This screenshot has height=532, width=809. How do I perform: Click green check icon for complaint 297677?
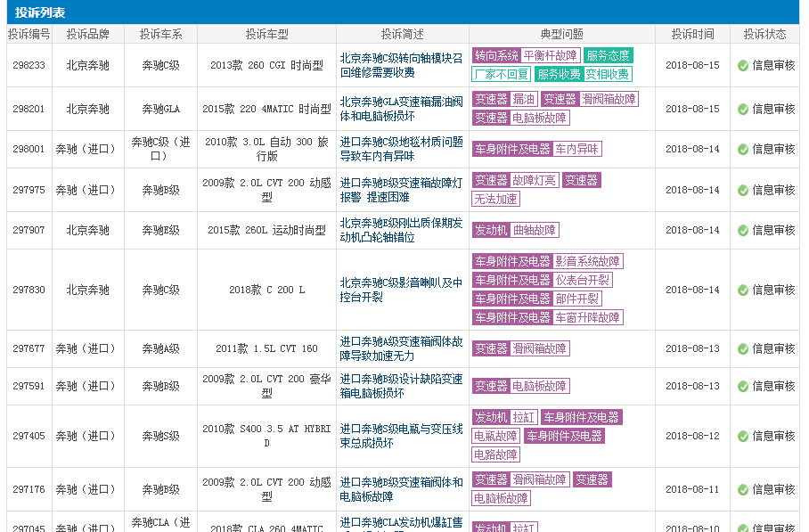(x=743, y=348)
